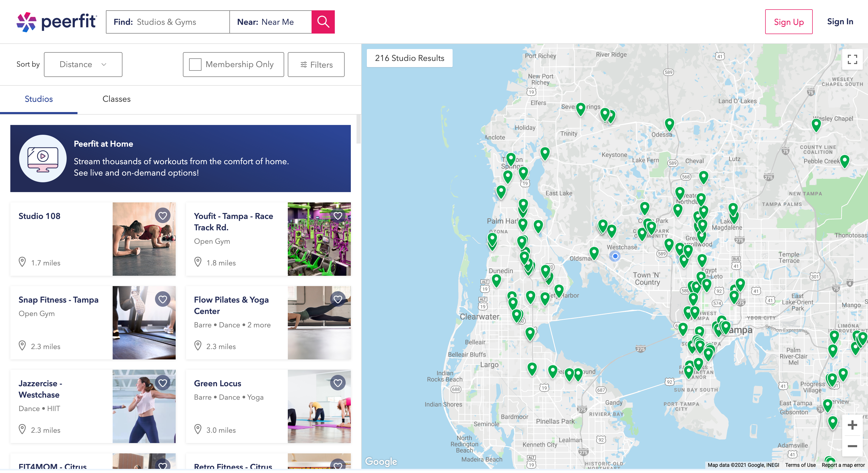The height and width of the screenshot is (473, 868).
Task: Click the Peerfit logo
Action: 57,22
